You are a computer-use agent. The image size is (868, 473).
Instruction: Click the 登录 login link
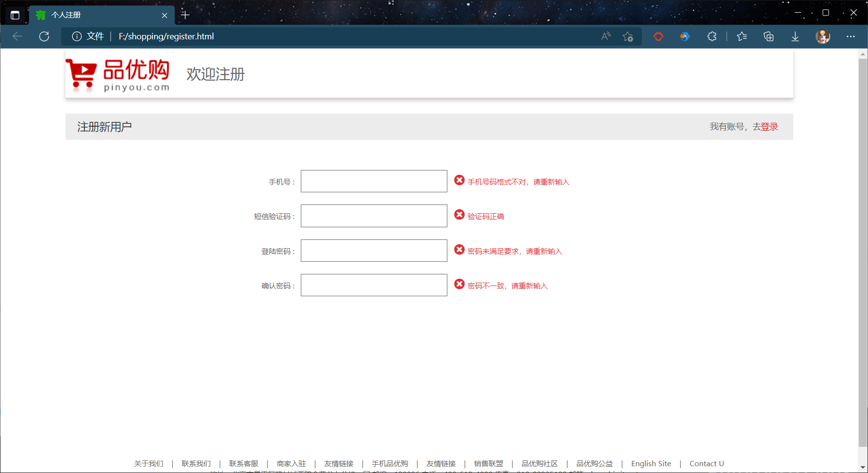click(770, 127)
